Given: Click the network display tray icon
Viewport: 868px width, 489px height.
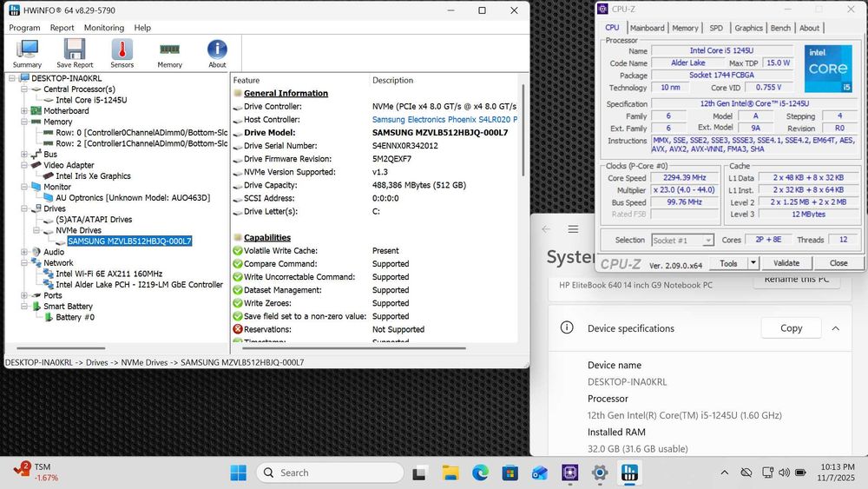Looking at the screenshot, I should click(x=767, y=472).
